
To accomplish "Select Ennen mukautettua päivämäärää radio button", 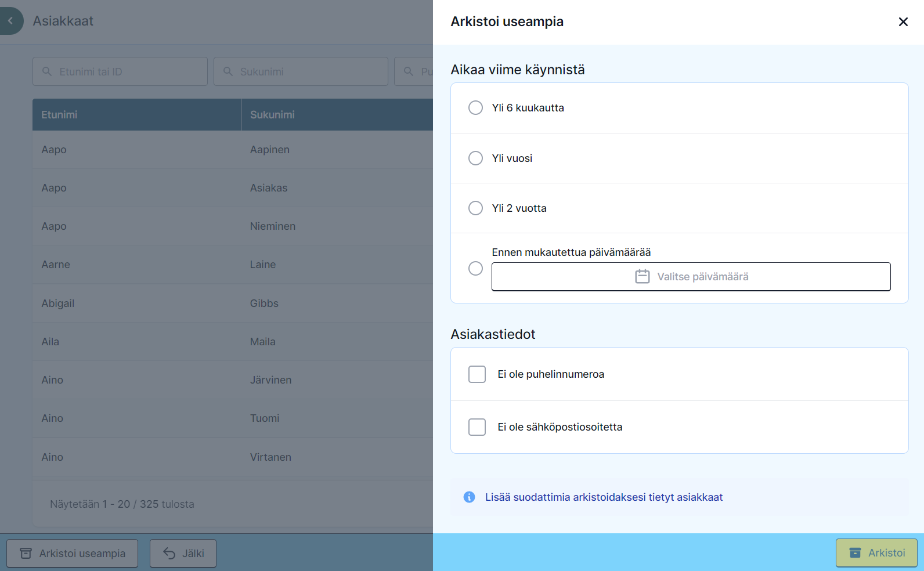I will (475, 268).
